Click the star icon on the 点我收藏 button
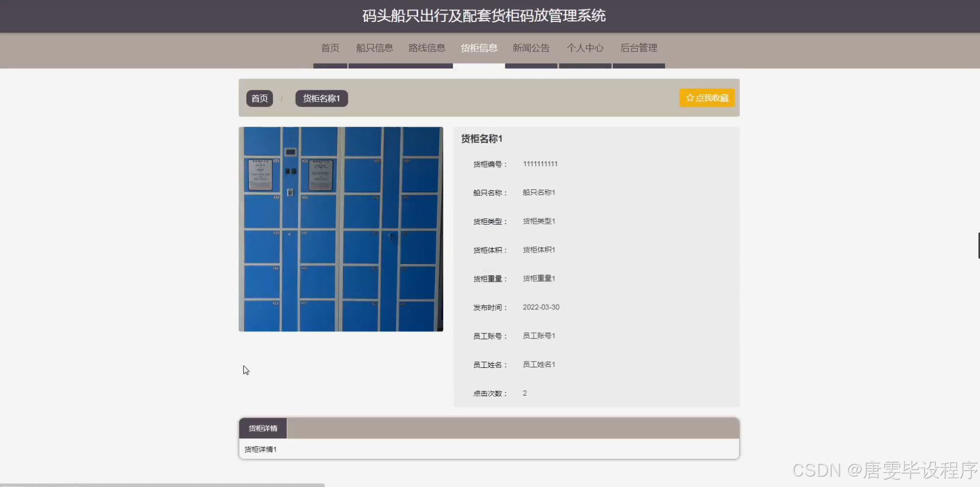The height and width of the screenshot is (487, 980). pyautogui.click(x=690, y=98)
